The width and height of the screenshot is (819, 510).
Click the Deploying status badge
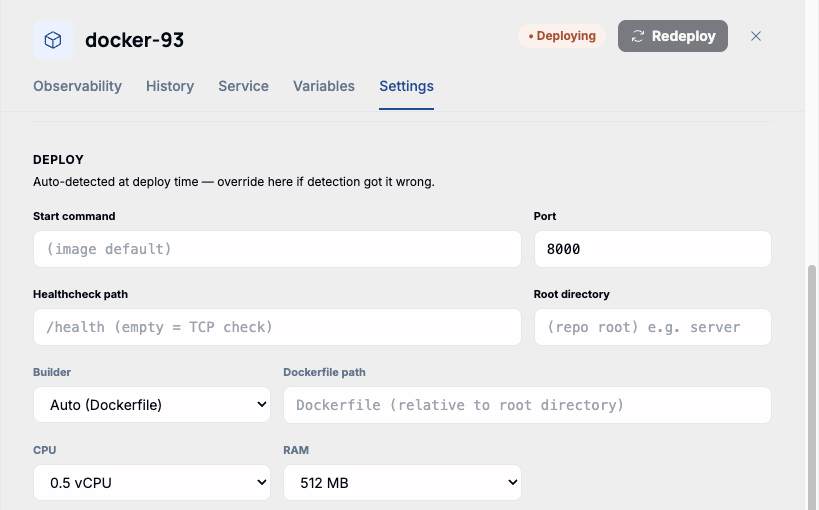click(x=562, y=36)
